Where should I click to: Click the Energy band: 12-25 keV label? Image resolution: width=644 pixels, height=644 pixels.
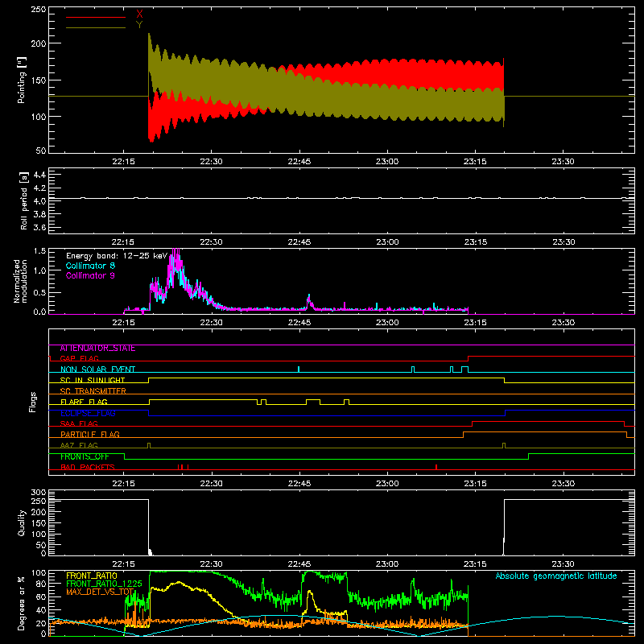[x=117, y=256]
